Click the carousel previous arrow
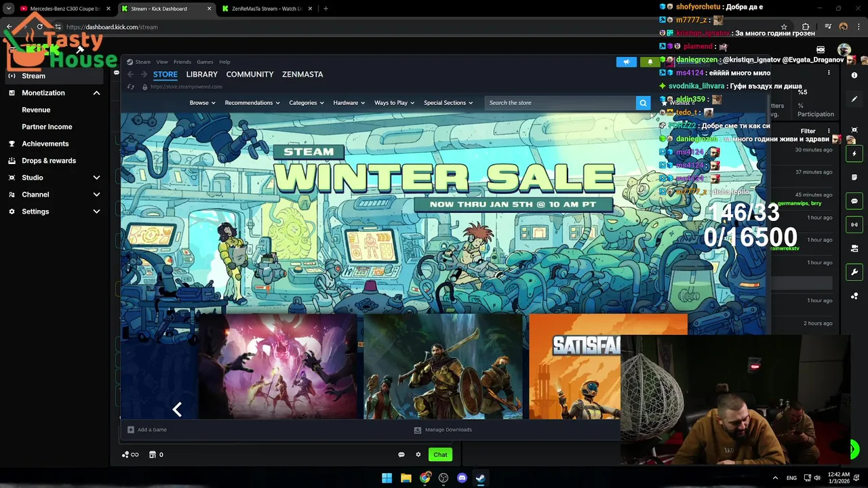Image resolution: width=868 pixels, height=488 pixels. tap(177, 409)
